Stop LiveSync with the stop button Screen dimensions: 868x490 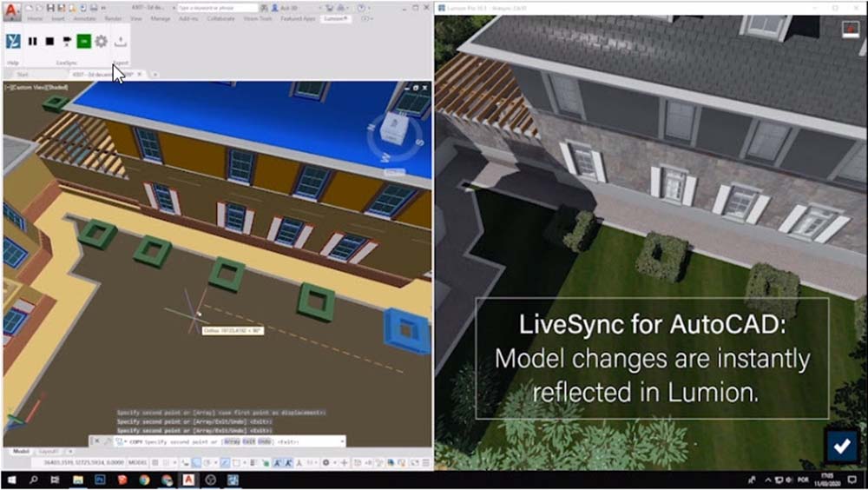[x=49, y=41]
